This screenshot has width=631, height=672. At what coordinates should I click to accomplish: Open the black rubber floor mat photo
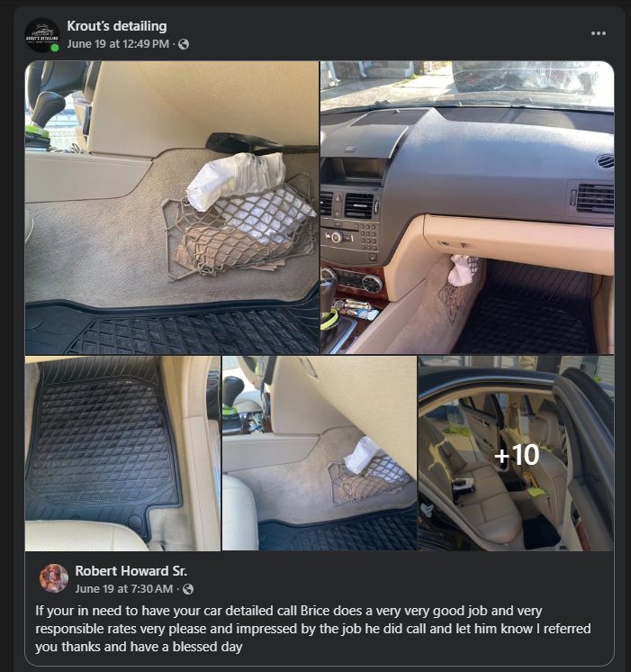[122, 453]
